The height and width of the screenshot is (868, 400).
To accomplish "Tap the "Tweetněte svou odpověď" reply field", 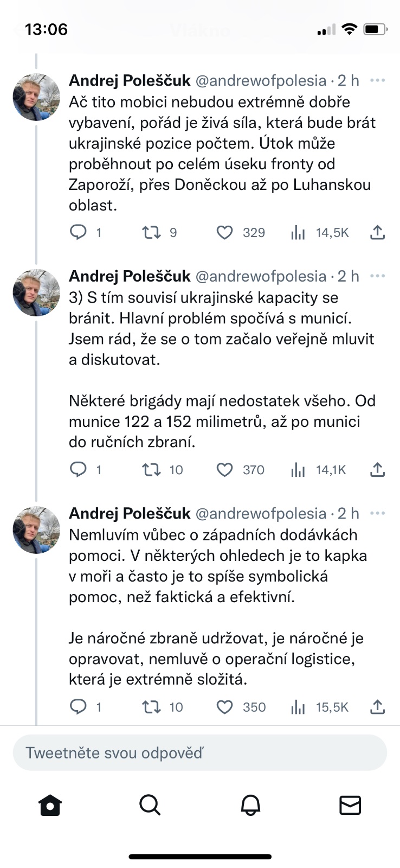I will pyautogui.click(x=200, y=753).
